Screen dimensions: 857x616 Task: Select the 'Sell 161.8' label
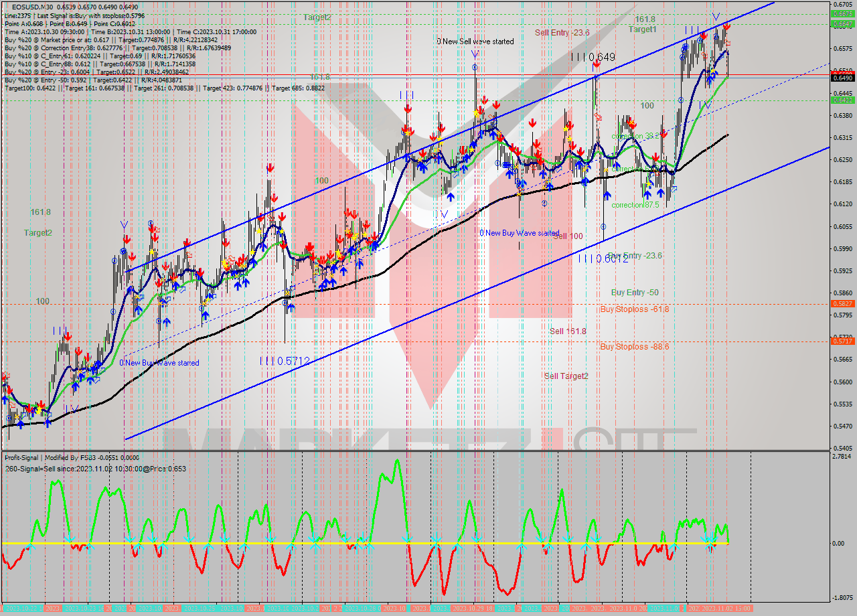pos(568,331)
